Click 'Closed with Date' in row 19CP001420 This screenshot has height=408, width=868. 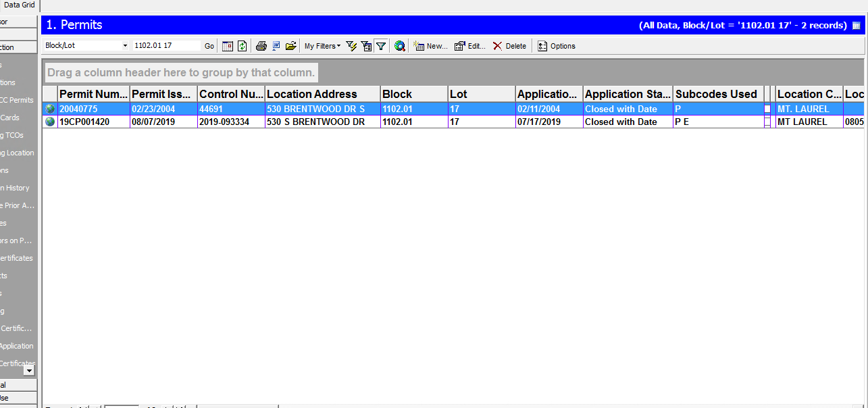click(628, 122)
